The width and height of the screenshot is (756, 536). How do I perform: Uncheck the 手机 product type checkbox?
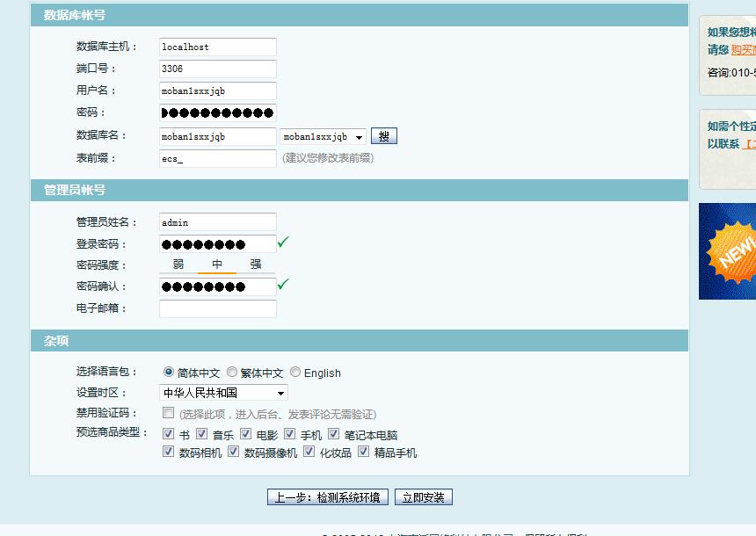289,433
